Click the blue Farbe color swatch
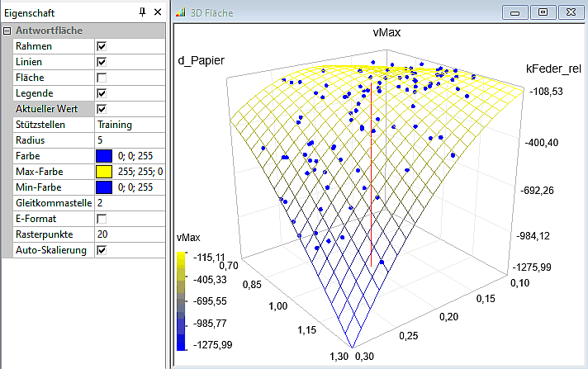This screenshot has height=369, width=588. [104, 156]
